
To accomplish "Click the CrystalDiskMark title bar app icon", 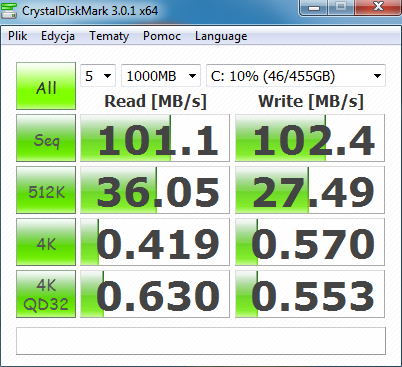I will [9, 10].
